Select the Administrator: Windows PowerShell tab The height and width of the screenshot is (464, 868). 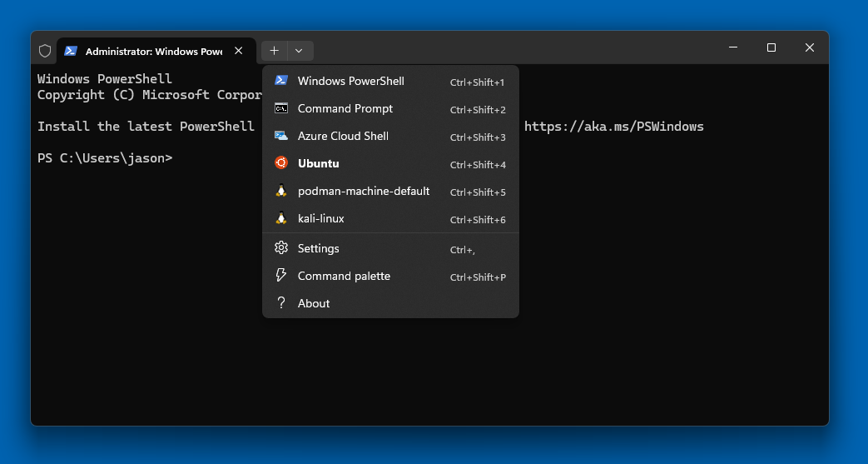tap(156, 51)
